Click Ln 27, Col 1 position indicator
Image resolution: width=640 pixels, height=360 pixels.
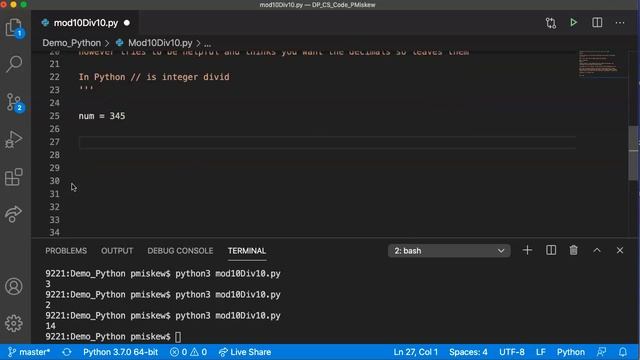[x=416, y=352]
